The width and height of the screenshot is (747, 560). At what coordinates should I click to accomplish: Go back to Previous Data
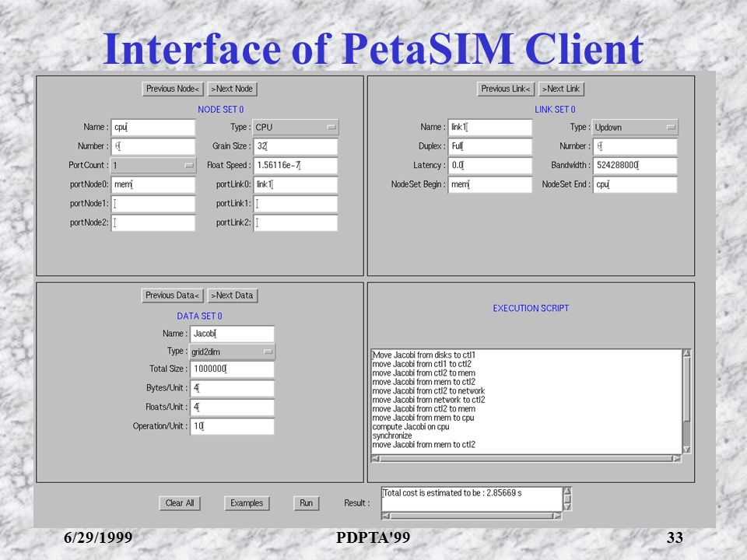coord(172,296)
